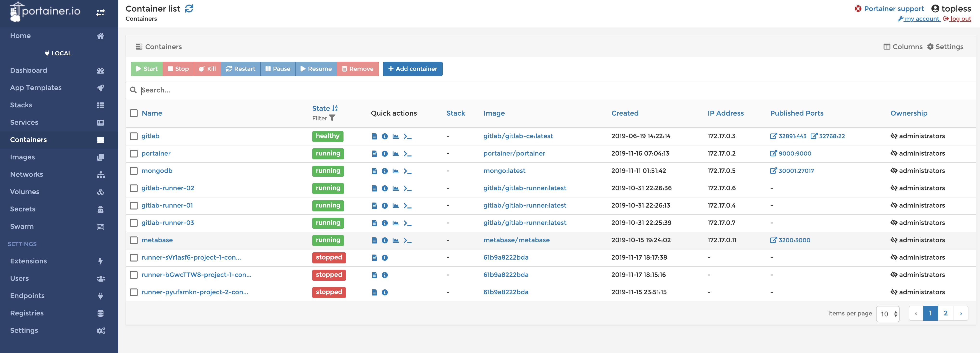
Task: Check the metabase container checkbox
Action: click(134, 240)
